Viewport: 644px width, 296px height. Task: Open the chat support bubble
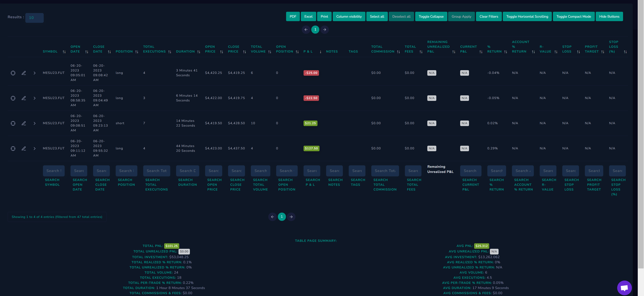(x=624, y=288)
